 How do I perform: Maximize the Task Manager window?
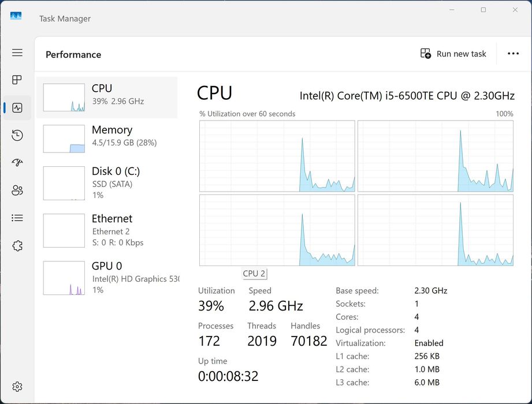point(483,10)
